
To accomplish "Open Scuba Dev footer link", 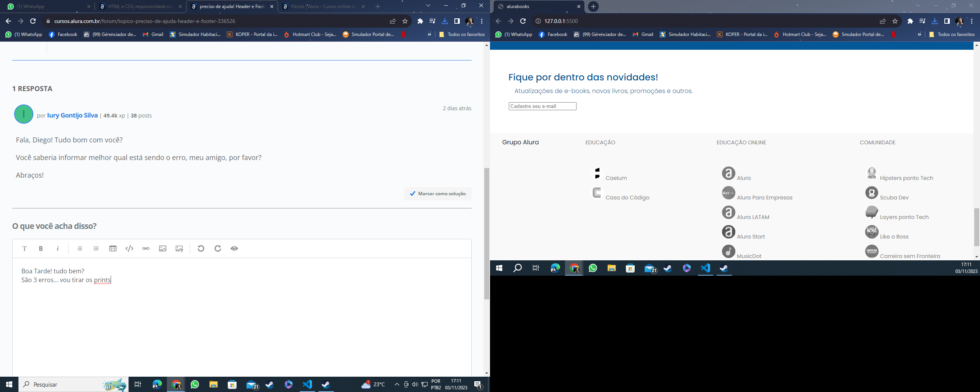I will pos(894,198).
